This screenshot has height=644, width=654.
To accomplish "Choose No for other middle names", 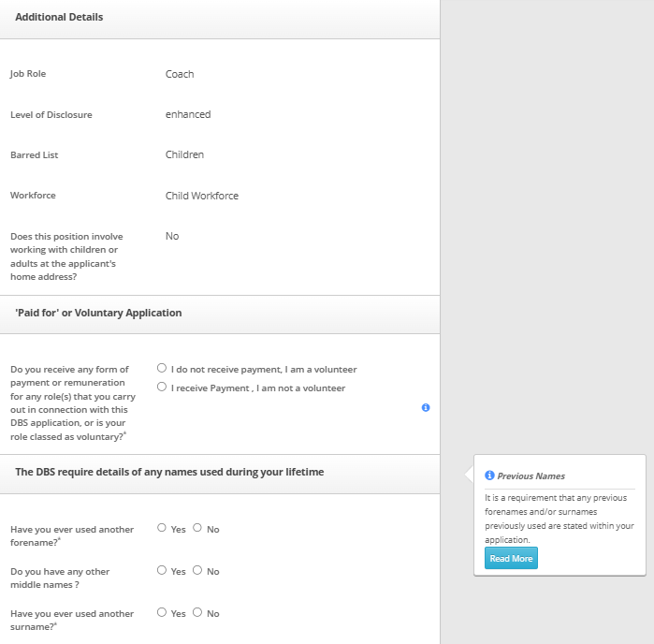I will [x=197, y=571].
